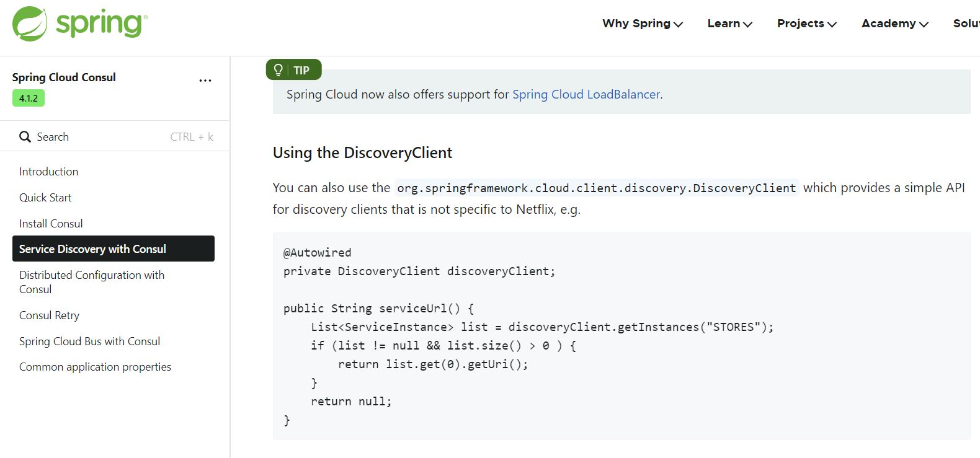Open the Introduction page
The image size is (980, 458).
point(48,172)
